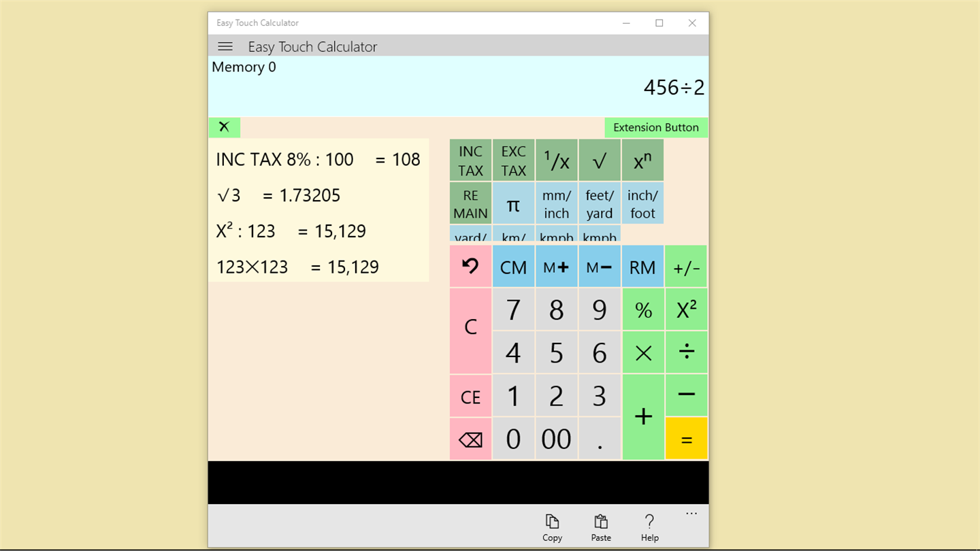Open the three-dots more options
This screenshot has height=551, width=980.
tap(691, 514)
